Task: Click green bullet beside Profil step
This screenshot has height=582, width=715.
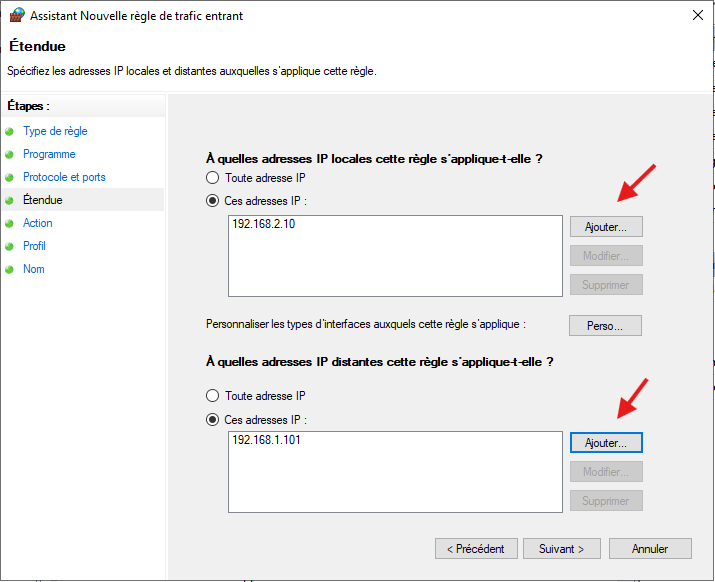Action: [x=10, y=247]
